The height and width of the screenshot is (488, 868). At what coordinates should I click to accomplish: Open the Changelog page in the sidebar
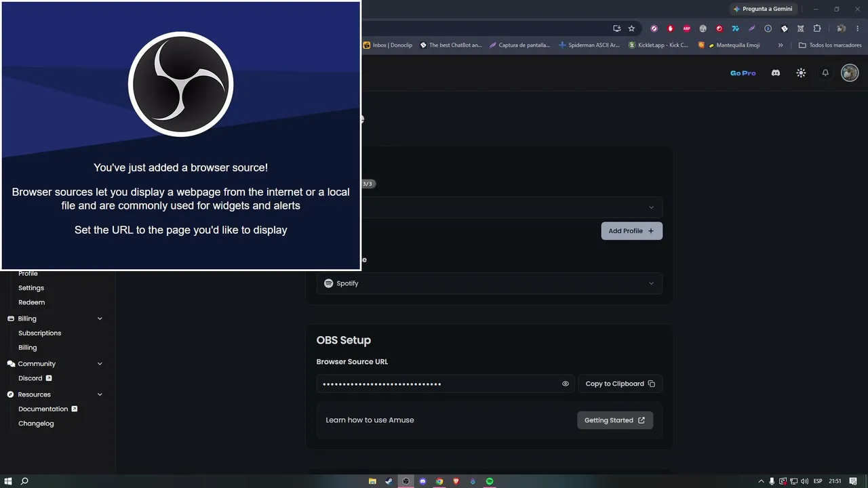pyautogui.click(x=36, y=424)
